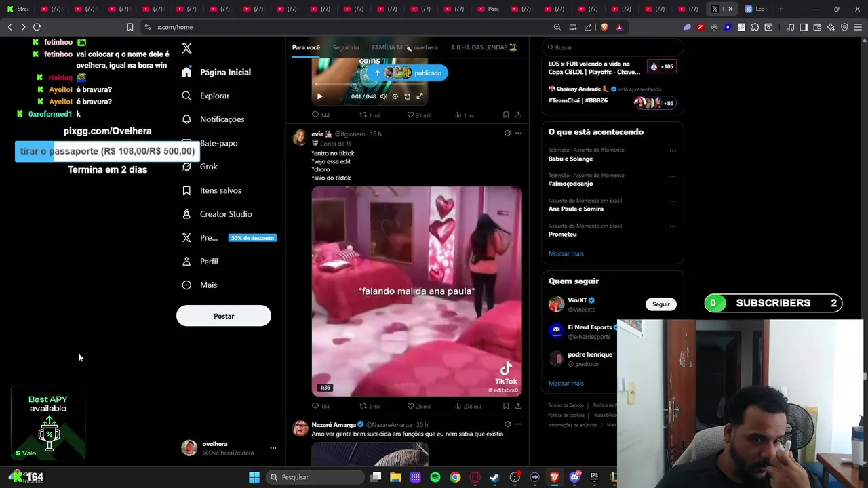Click the Buscar search field

pos(612,47)
